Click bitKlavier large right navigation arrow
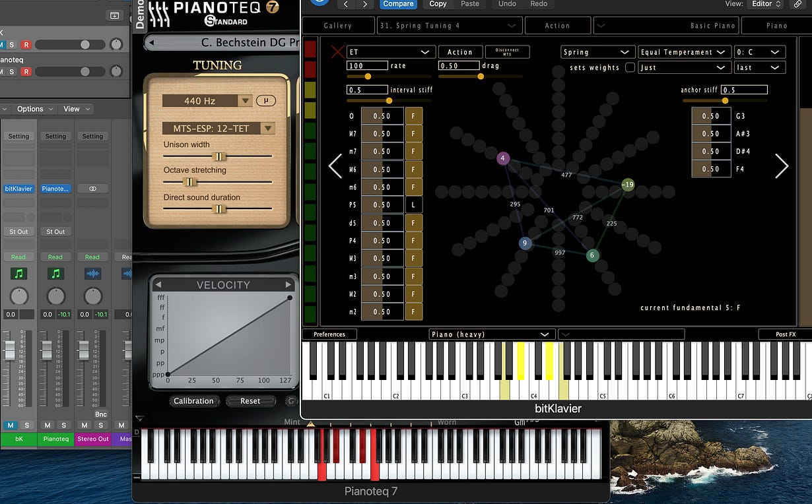Image resolution: width=812 pixels, height=504 pixels. coord(782,166)
